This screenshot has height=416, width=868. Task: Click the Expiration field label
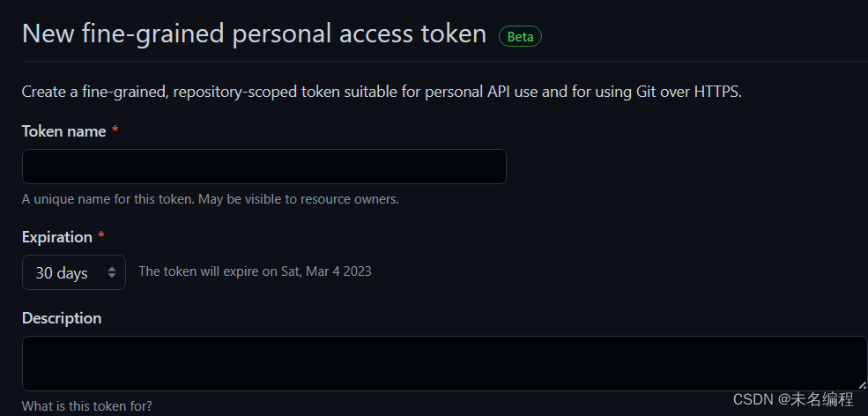(x=56, y=237)
